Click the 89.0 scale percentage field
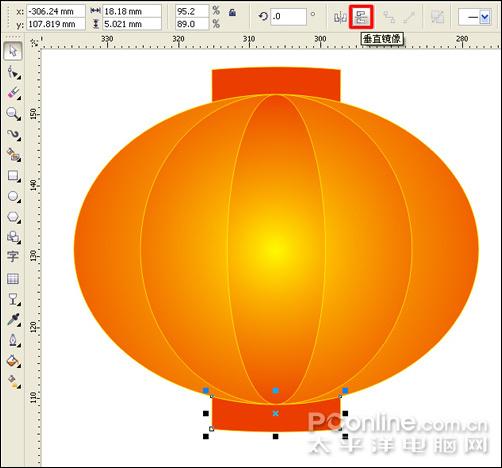 click(x=192, y=24)
